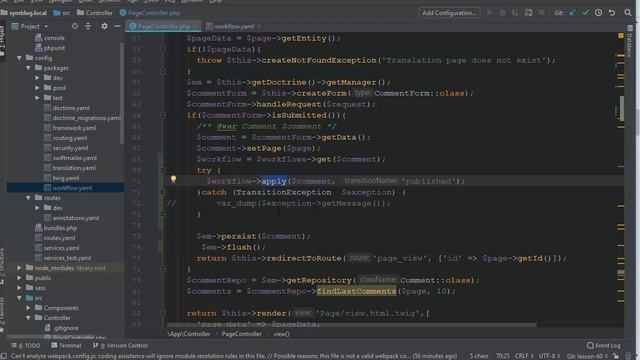Expand the sass folder
640x360 pixels.
click(x=19, y=288)
